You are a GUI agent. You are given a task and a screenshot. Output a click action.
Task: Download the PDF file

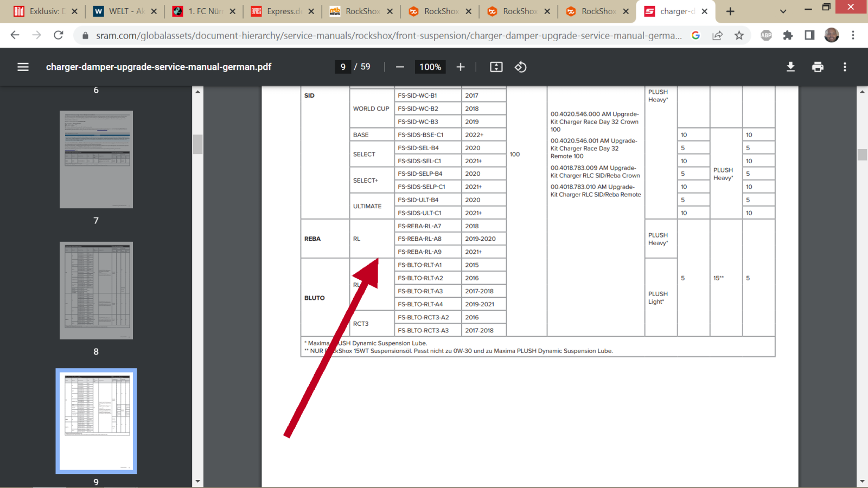tap(790, 67)
